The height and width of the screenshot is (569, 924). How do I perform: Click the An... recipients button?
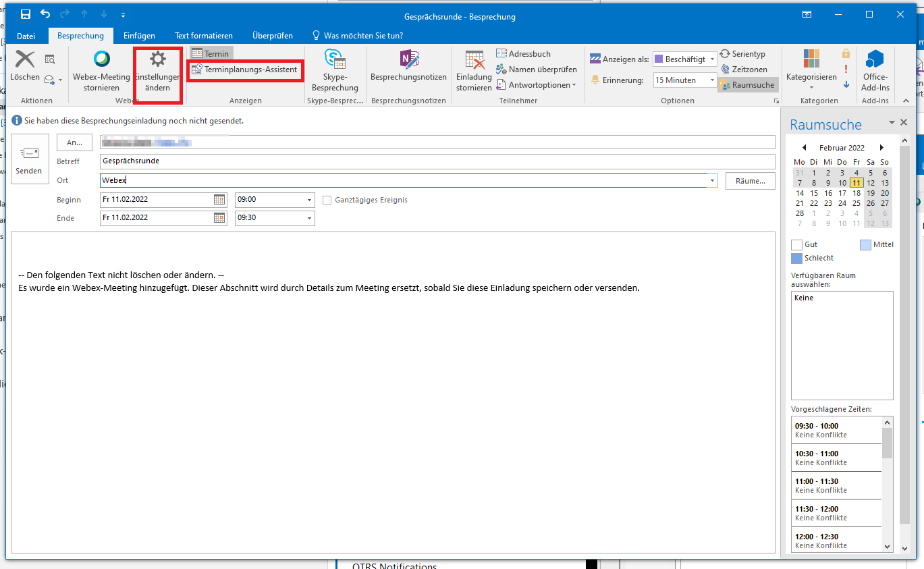tap(74, 142)
